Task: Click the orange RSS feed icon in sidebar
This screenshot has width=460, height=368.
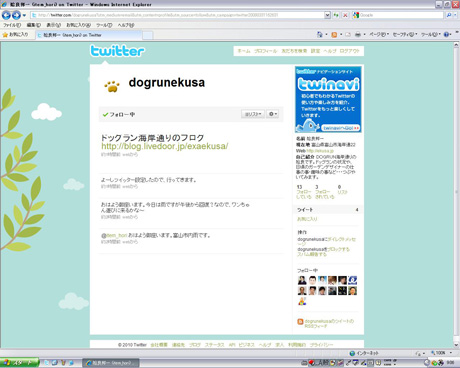Action: [300, 322]
